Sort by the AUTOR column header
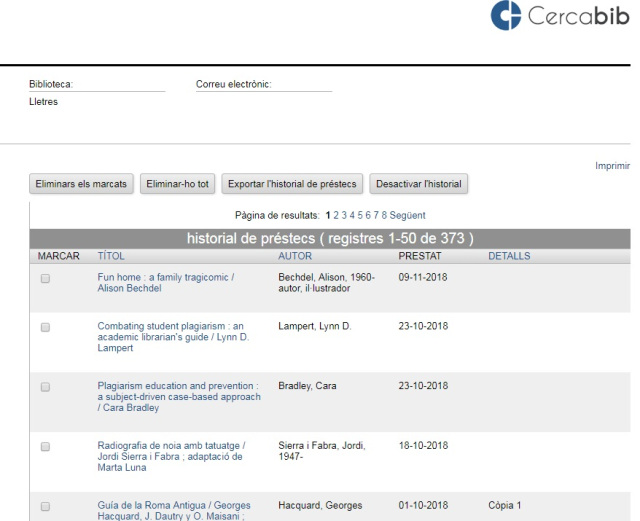This screenshot has height=521, width=640. click(295, 257)
